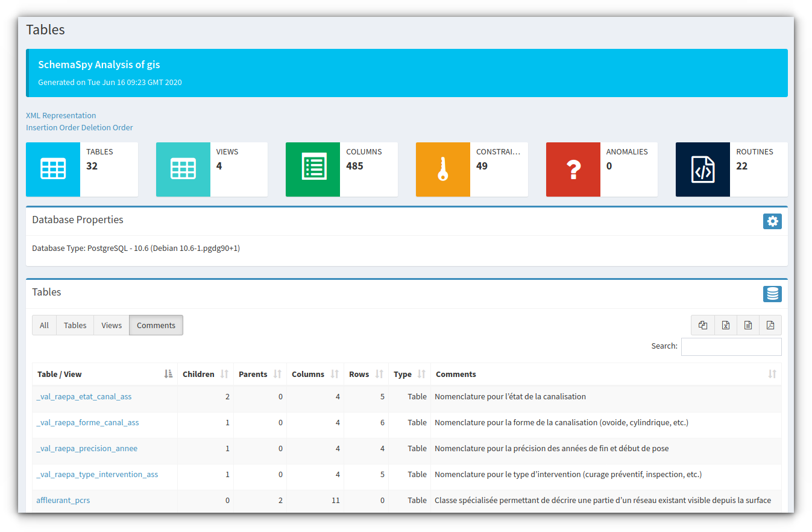Click the copy to clipboard export icon

(x=703, y=325)
